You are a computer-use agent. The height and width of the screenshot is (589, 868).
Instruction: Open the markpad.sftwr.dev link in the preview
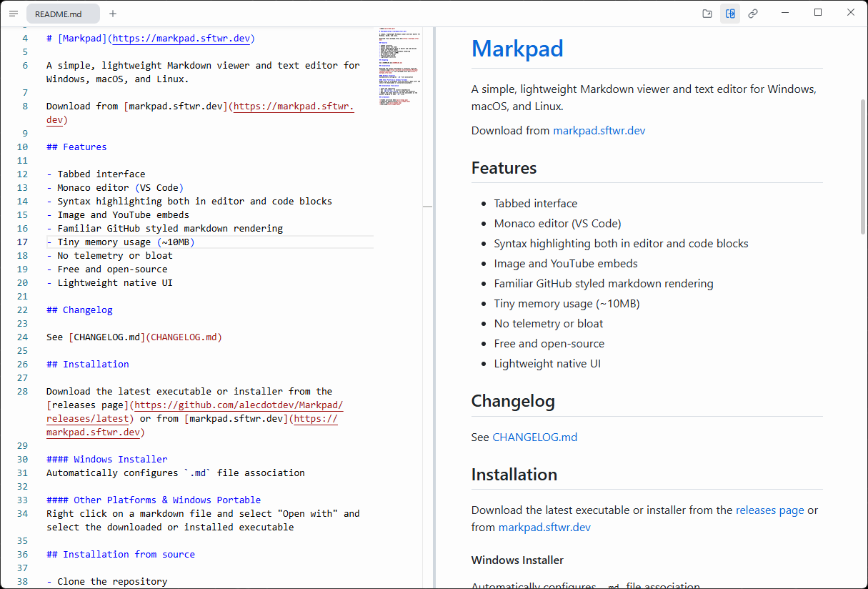pyautogui.click(x=599, y=130)
